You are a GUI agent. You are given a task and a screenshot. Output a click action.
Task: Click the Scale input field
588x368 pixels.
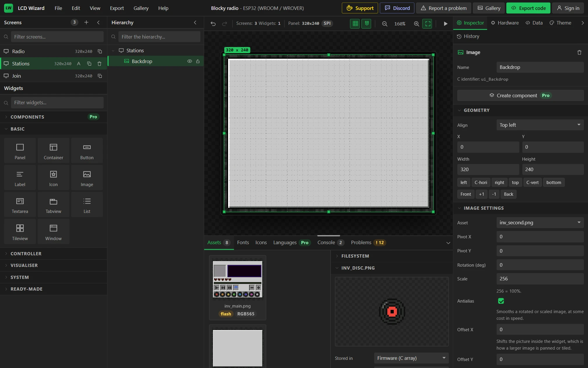coord(540,279)
